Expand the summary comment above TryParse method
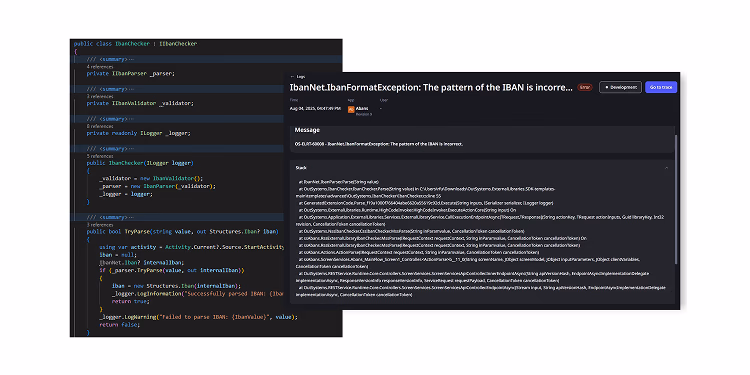 pyautogui.click(x=110, y=217)
